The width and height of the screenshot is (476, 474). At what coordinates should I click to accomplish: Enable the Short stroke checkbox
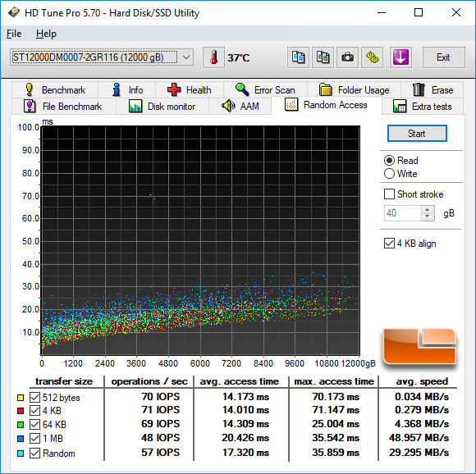point(389,194)
